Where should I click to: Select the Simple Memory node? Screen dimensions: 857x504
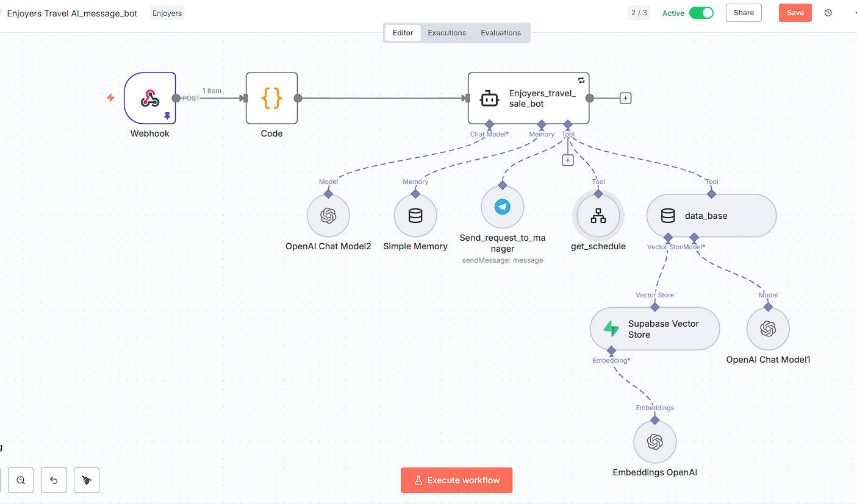(x=415, y=216)
